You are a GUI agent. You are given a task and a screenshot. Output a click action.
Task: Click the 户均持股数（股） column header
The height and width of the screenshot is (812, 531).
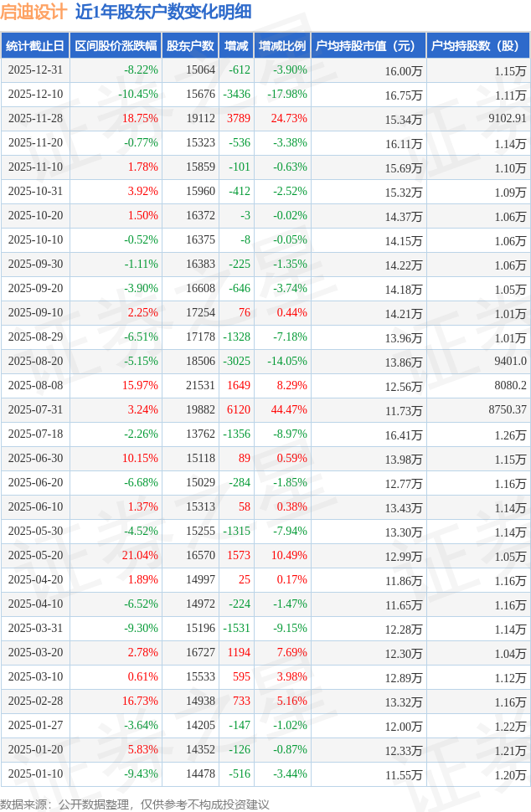click(x=478, y=46)
